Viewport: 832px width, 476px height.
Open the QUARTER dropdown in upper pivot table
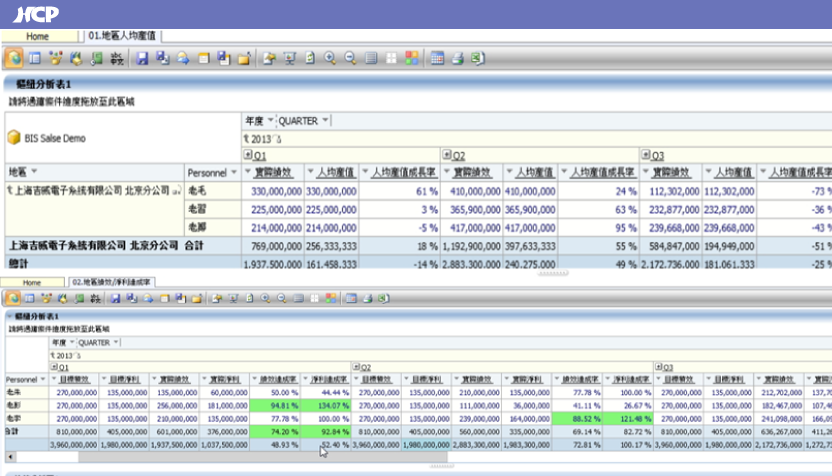[x=325, y=120]
